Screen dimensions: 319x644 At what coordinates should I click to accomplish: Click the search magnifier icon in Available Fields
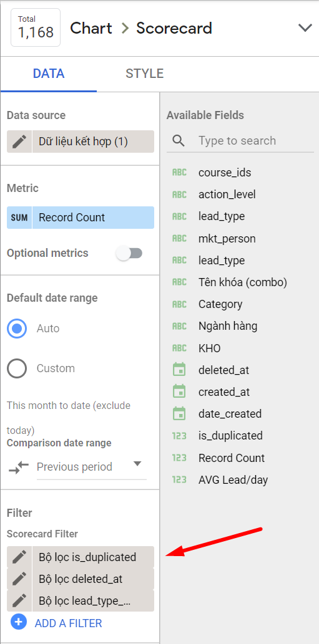click(x=179, y=141)
